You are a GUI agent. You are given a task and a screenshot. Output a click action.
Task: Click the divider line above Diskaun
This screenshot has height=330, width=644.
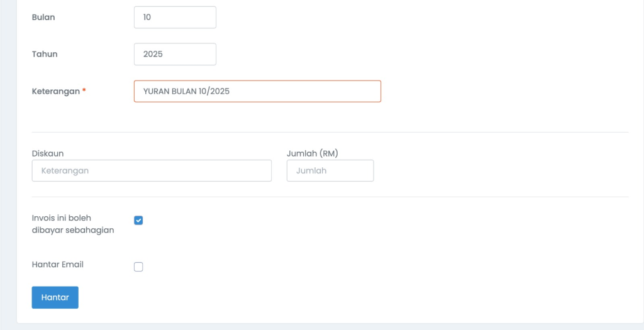pyautogui.click(x=330, y=133)
